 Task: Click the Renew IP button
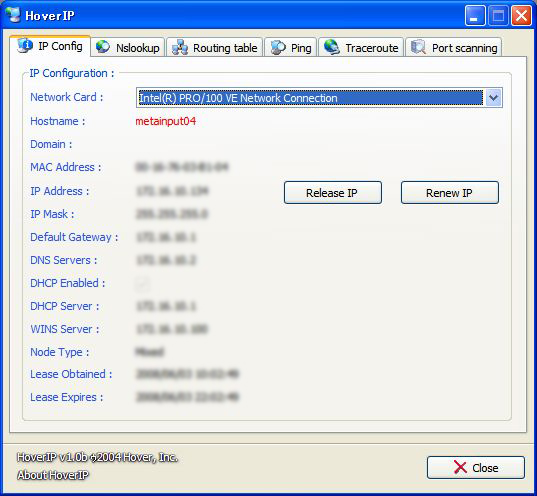[450, 193]
